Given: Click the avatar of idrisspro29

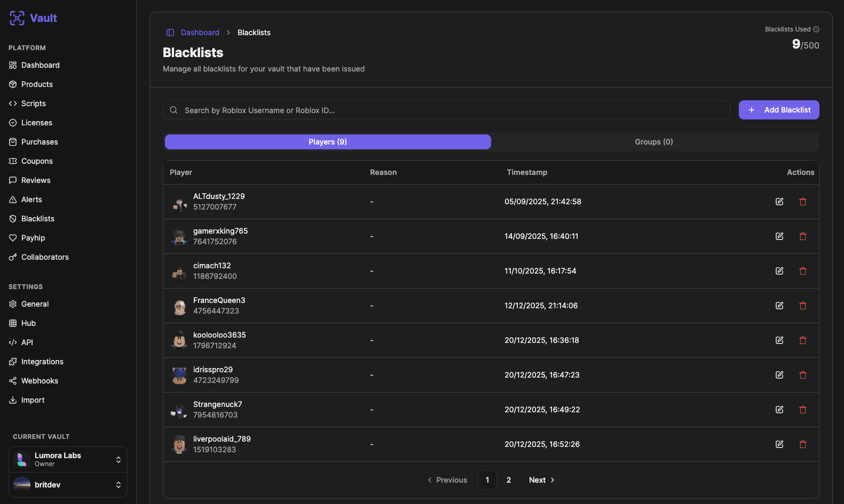Looking at the screenshot, I should [179, 375].
